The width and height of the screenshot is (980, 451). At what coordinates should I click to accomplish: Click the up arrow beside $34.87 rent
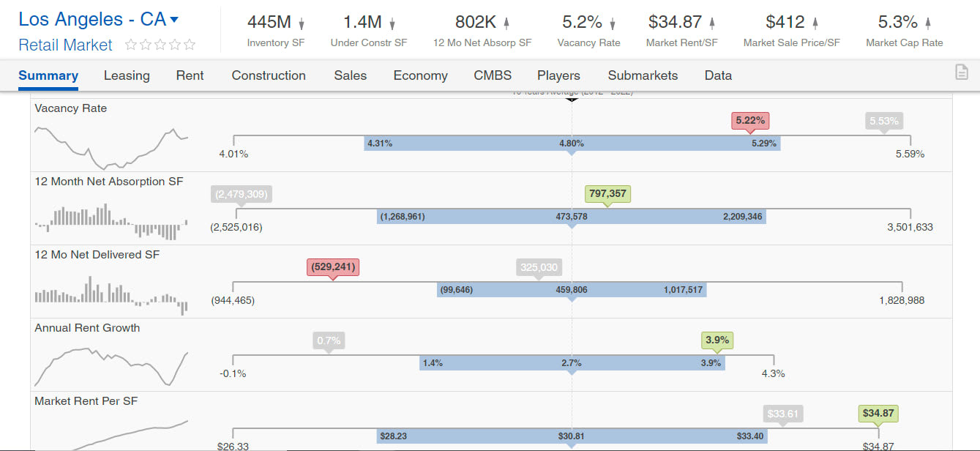click(712, 24)
